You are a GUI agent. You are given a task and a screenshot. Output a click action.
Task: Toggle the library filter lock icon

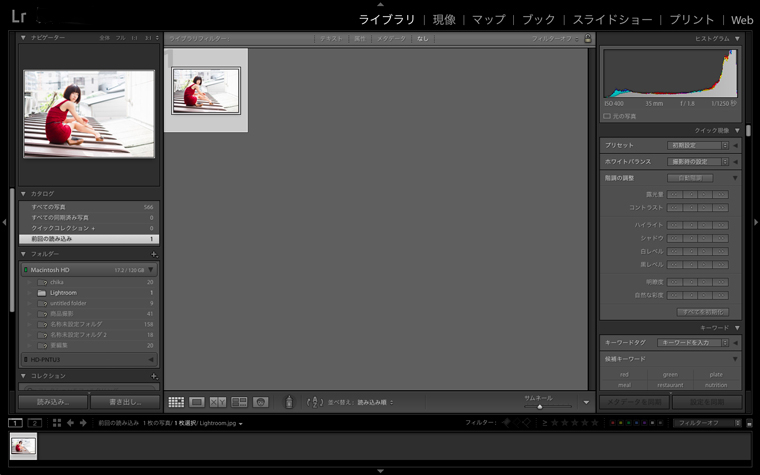coord(588,38)
